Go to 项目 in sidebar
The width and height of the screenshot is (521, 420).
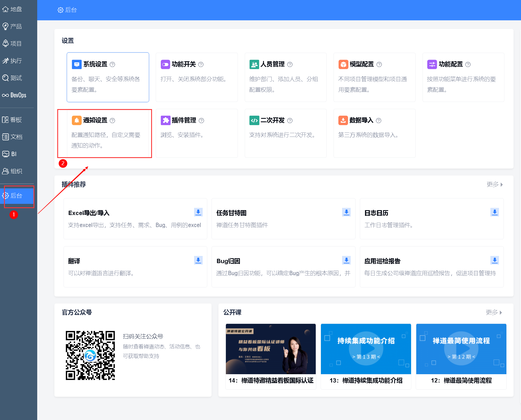point(12,44)
